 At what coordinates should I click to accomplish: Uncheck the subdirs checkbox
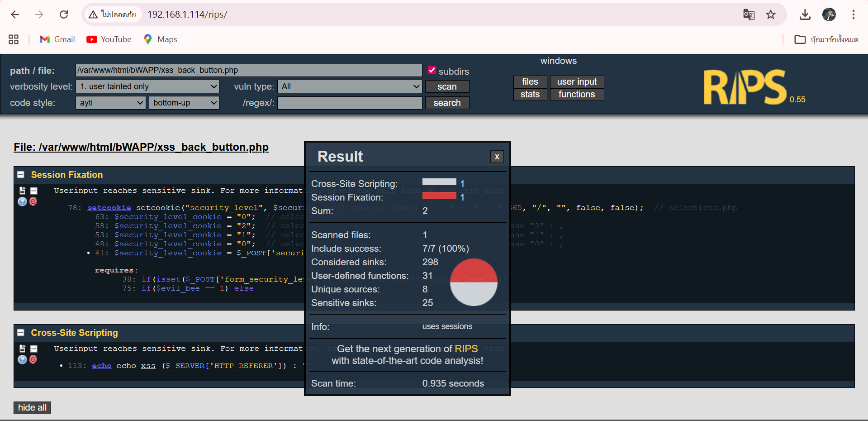(432, 71)
